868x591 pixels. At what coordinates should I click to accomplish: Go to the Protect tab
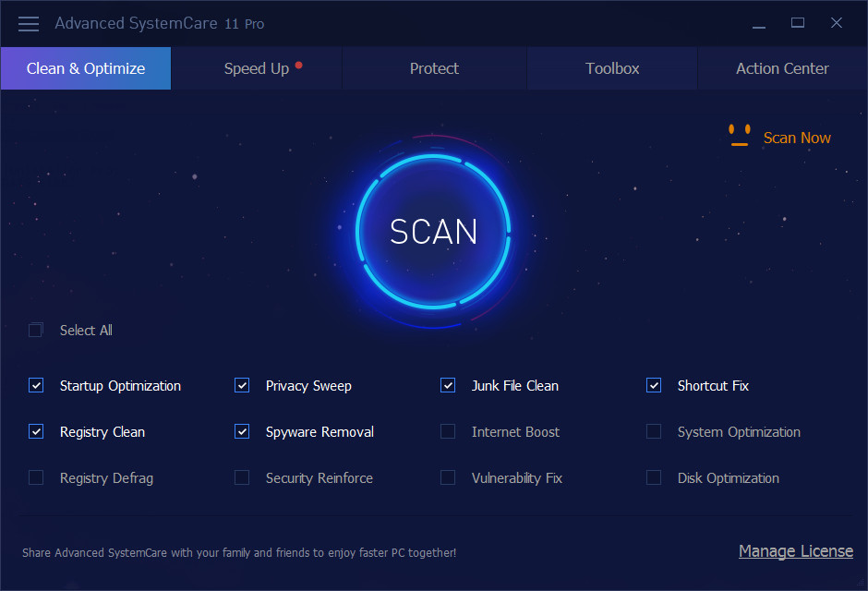[435, 68]
